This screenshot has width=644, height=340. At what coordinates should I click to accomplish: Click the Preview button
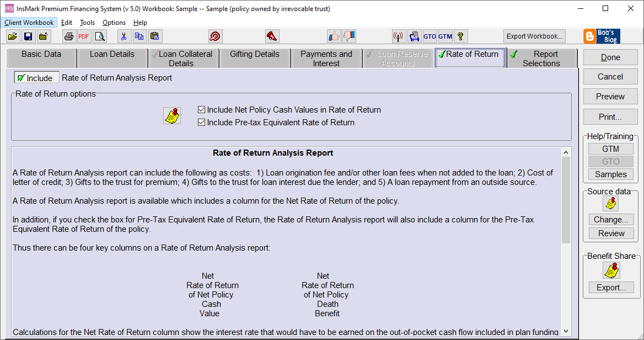pyautogui.click(x=610, y=96)
